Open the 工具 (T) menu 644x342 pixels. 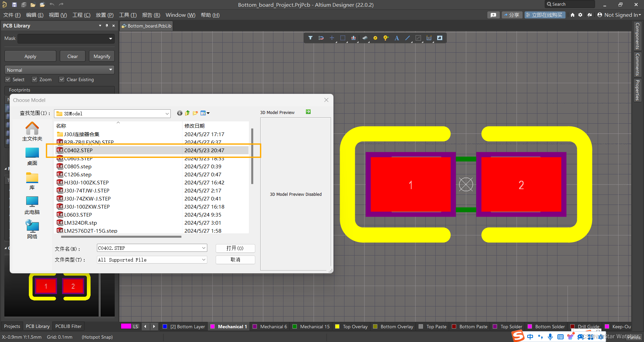tap(128, 15)
